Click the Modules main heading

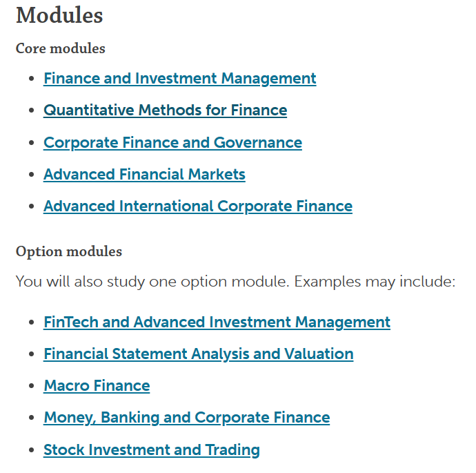coord(59,15)
